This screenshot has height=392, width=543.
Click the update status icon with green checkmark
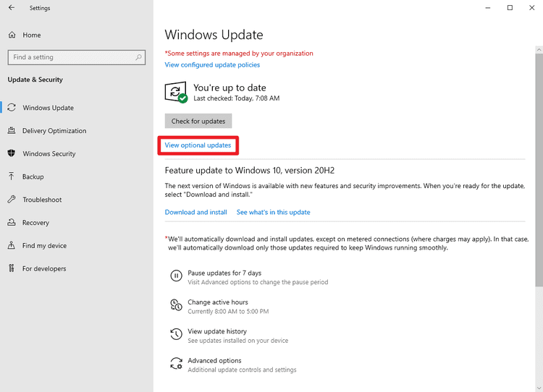(176, 93)
